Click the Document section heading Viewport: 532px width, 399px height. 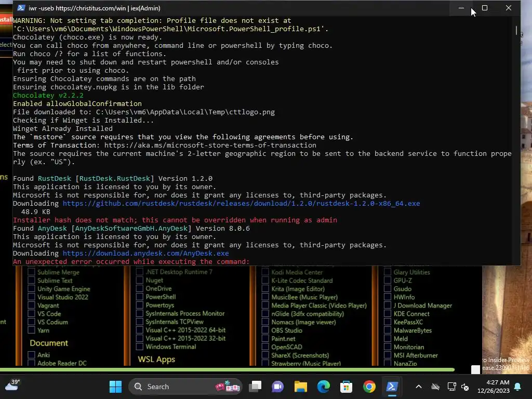click(x=49, y=343)
